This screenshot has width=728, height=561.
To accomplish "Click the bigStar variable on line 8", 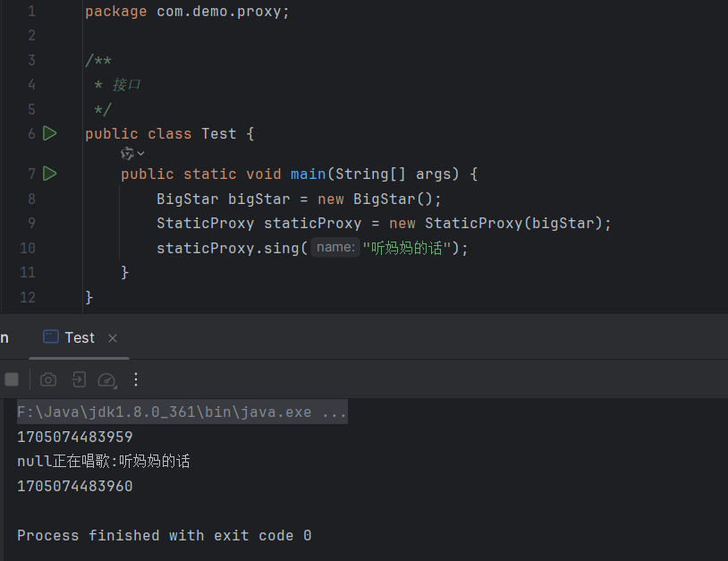I will coord(259,200).
